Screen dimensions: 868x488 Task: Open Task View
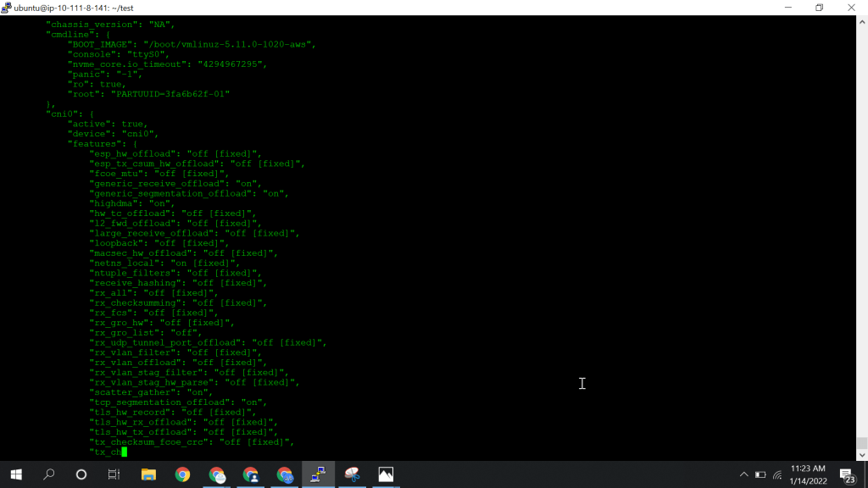(x=114, y=475)
